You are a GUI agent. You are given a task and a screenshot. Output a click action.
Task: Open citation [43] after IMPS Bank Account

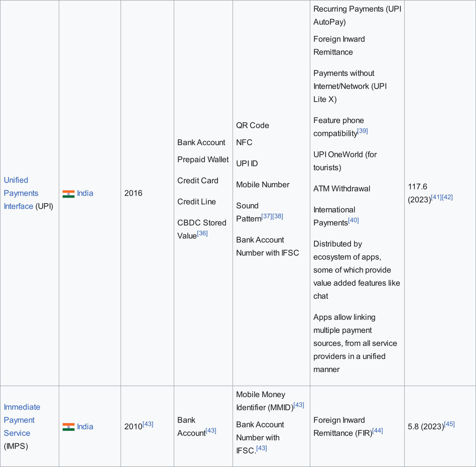tap(211, 430)
